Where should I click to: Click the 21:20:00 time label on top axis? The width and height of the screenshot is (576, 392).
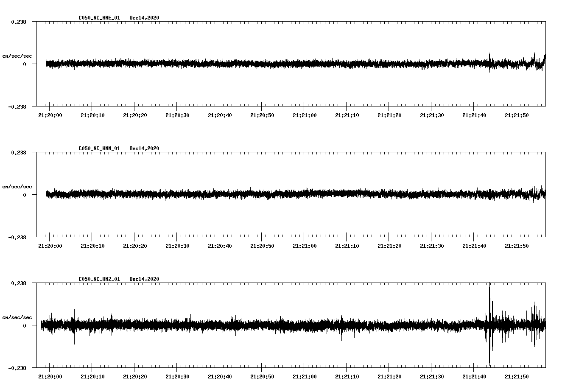point(50,114)
